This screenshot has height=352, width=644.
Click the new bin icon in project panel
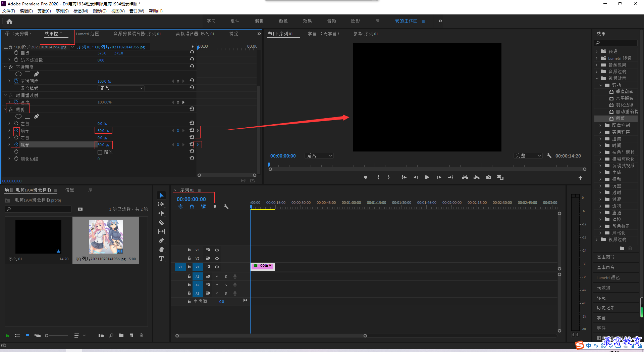(121, 335)
